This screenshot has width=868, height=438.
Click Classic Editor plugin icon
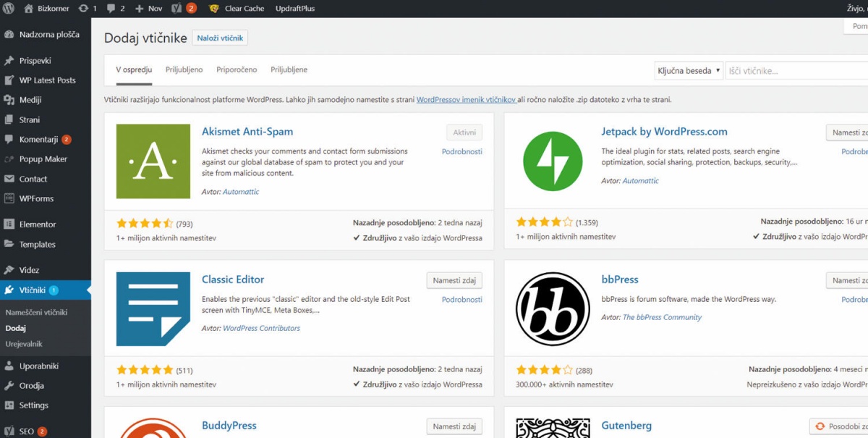point(153,309)
